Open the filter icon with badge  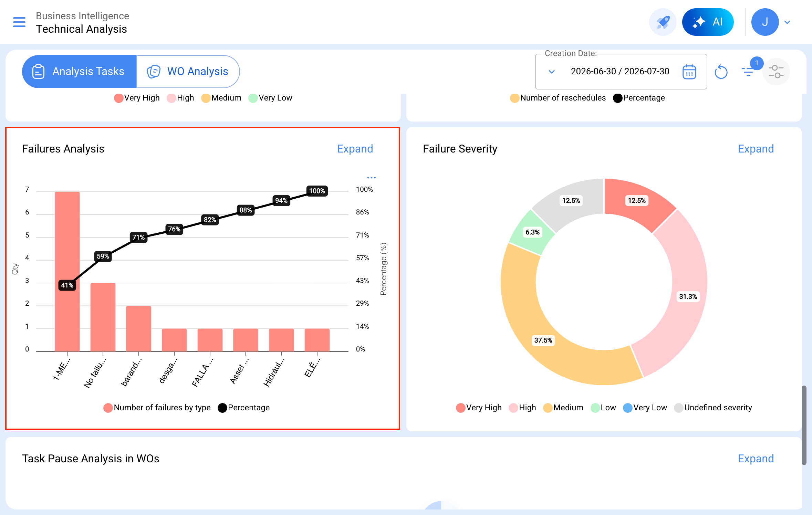click(749, 71)
